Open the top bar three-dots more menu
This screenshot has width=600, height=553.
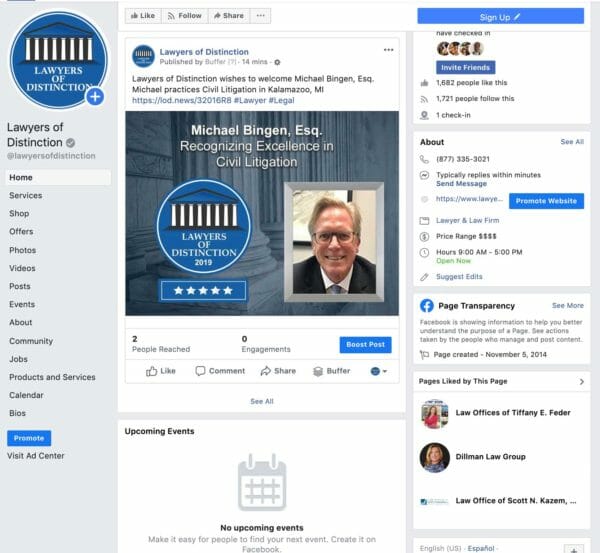coord(261,16)
